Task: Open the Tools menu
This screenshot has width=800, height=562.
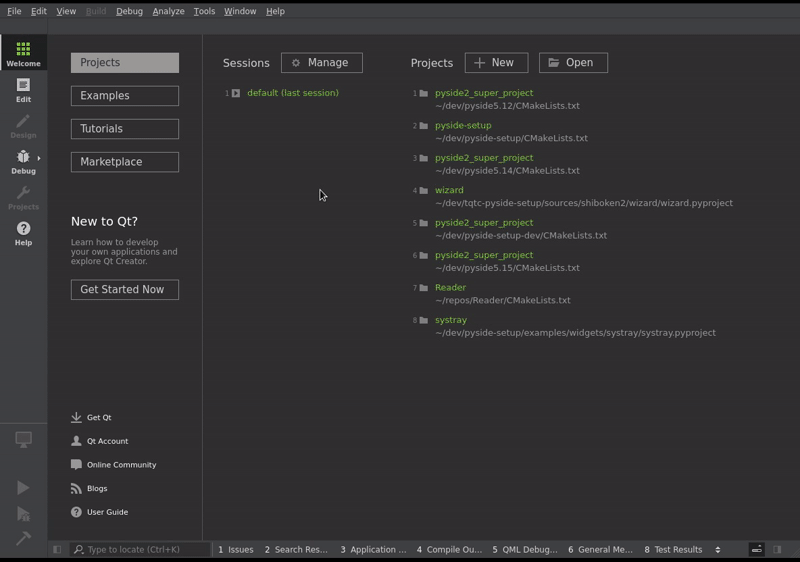Action: (204, 11)
